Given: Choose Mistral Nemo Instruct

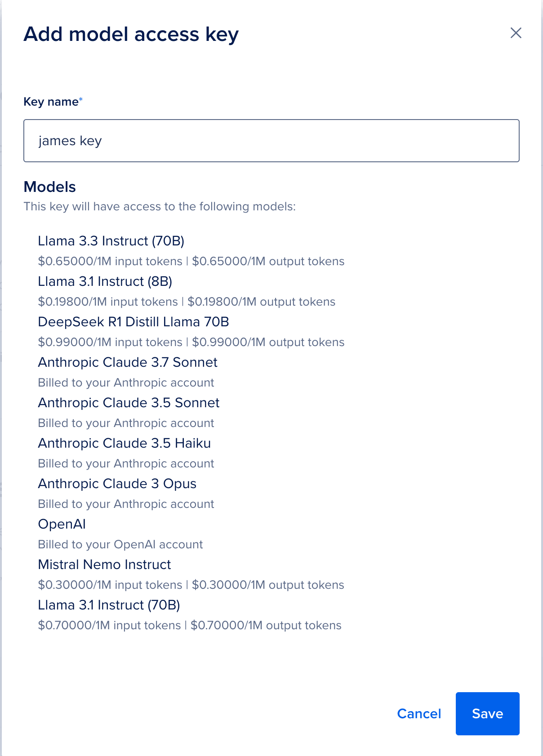Looking at the screenshot, I should pos(105,565).
